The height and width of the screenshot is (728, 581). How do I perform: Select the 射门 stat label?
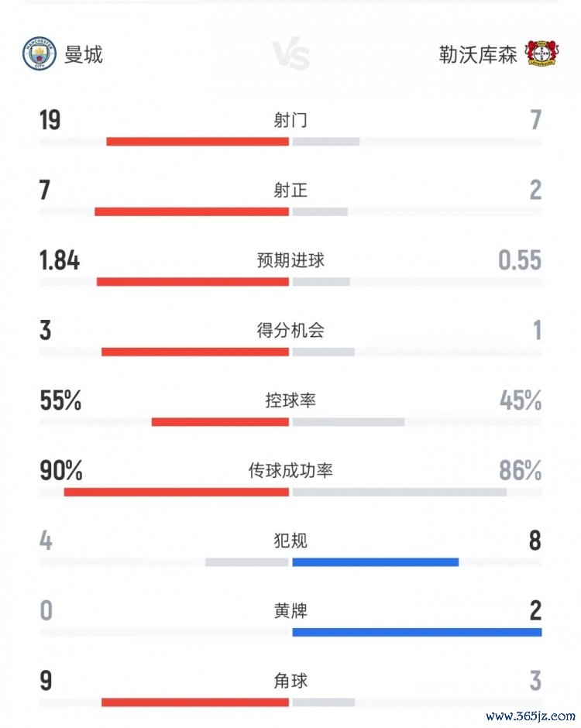[x=290, y=120]
